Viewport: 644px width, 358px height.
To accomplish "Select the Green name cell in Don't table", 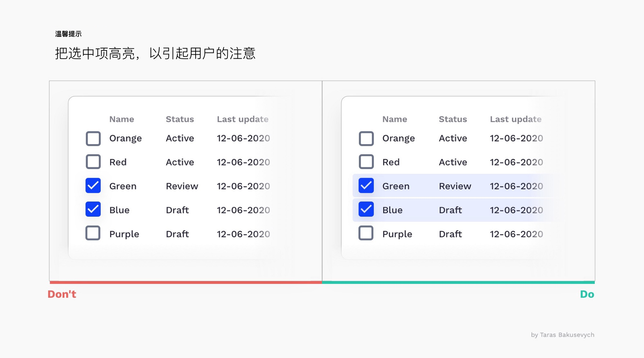I will 123,186.
